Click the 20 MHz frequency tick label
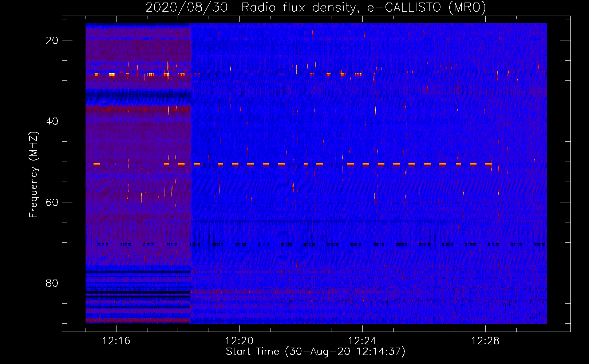 click(x=52, y=40)
